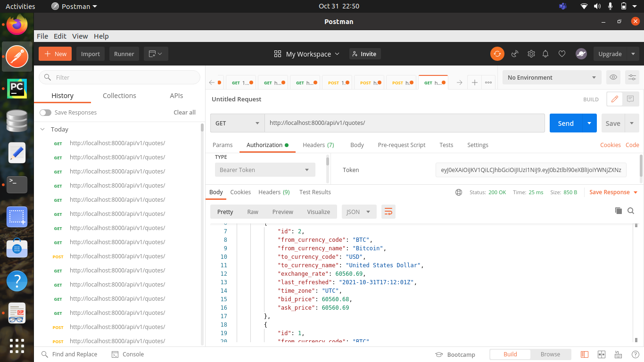
Task: Open the GET method selector dropdown
Action: pyautogui.click(x=237, y=123)
